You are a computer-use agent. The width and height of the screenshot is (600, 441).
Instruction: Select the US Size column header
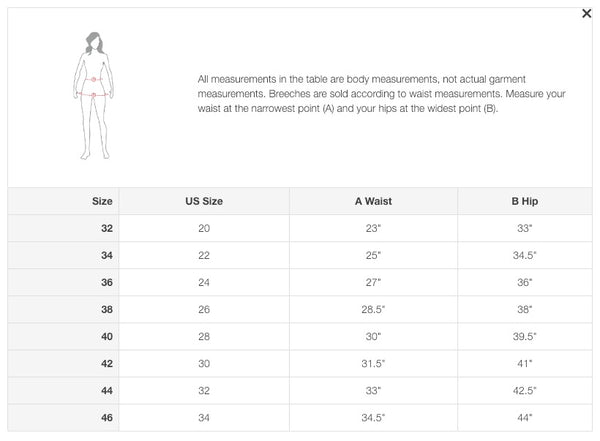(204, 201)
